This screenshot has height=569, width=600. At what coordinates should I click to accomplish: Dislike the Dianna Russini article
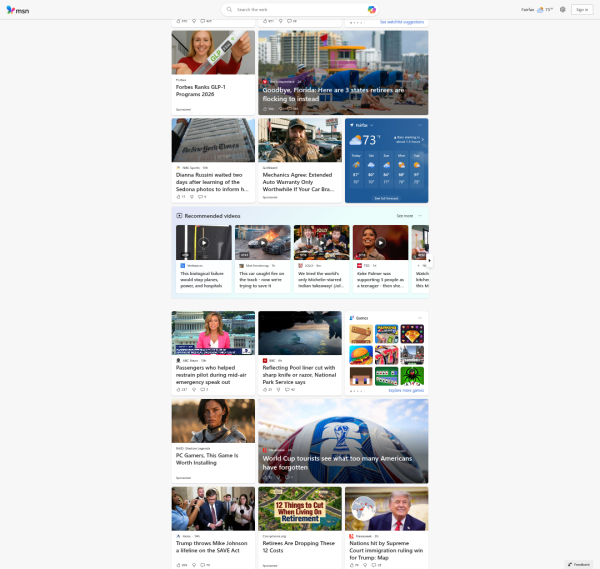click(x=192, y=197)
